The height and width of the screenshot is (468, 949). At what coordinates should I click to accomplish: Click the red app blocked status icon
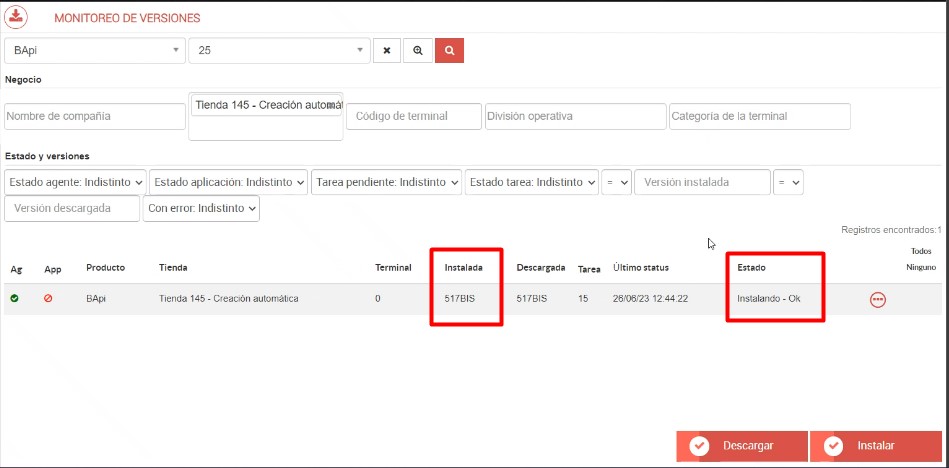click(48, 298)
